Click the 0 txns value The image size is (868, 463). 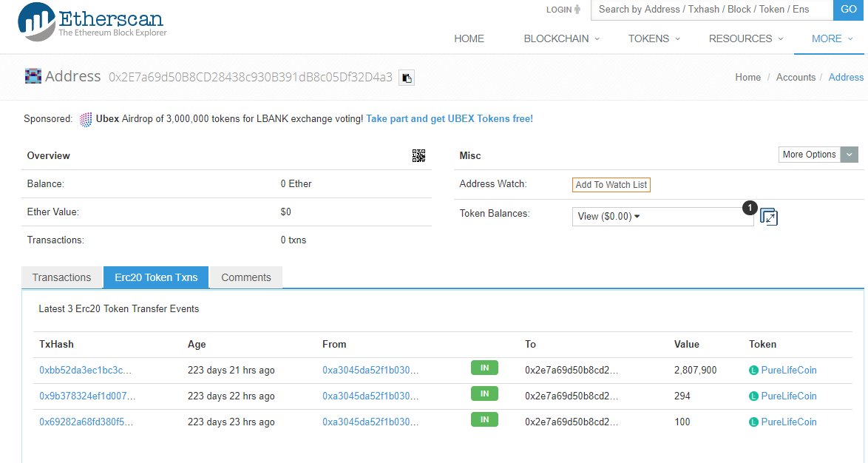pos(294,240)
